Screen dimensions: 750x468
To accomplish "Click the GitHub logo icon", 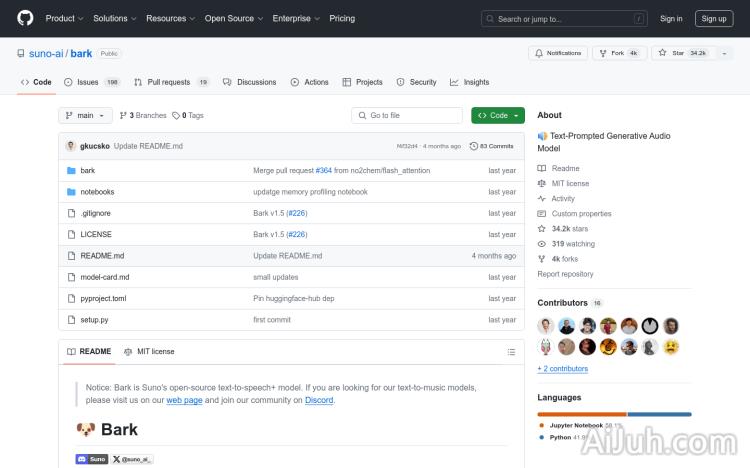I will pyautogui.click(x=25, y=18).
